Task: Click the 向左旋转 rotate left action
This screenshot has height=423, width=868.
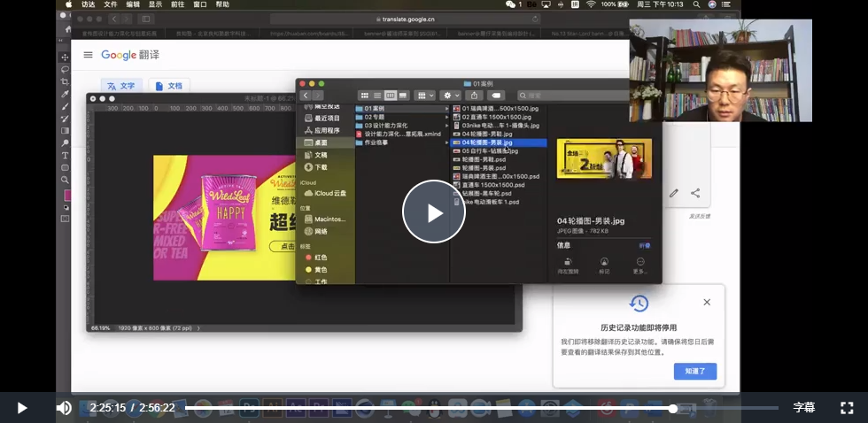Action: click(568, 265)
